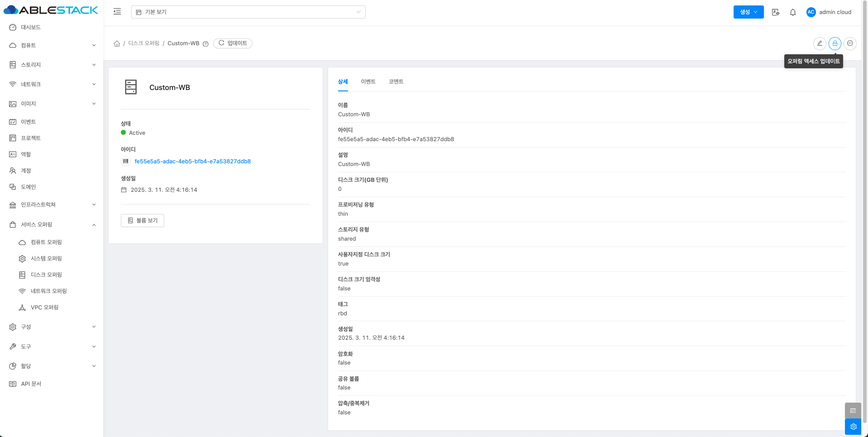
Task: Click the gray event calendar floating button
Action: tap(853, 411)
